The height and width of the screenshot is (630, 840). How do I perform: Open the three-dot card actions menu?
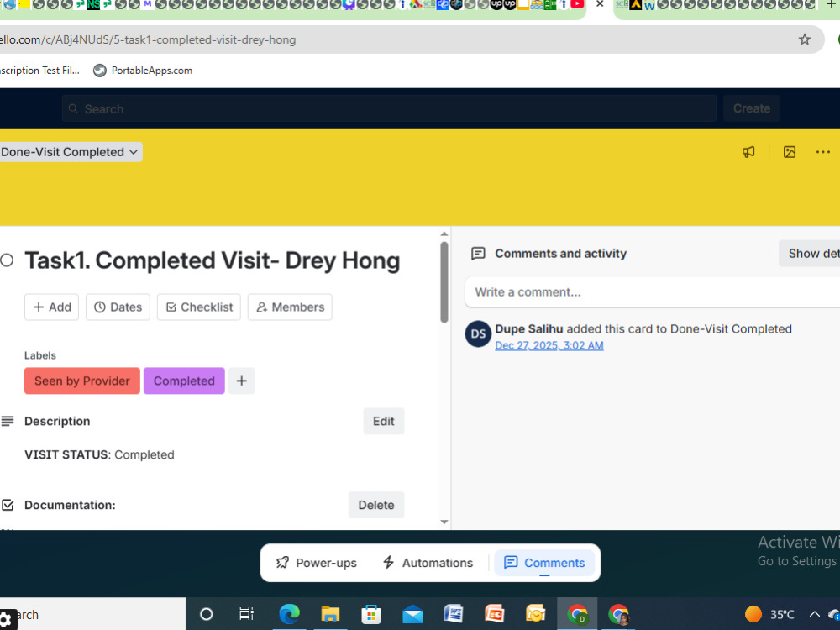[823, 152]
